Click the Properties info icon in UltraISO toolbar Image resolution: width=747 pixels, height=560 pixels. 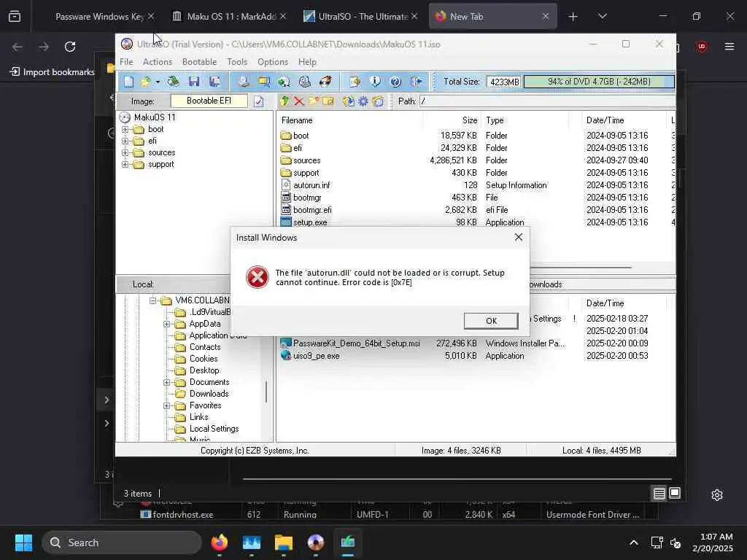(375, 82)
